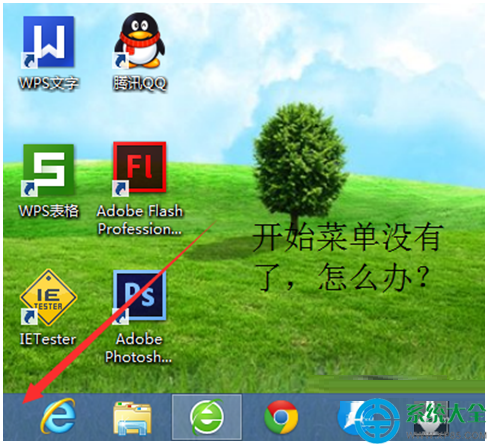Launch the 腾讯QQ penguin icon
This screenshot has height=446, width=489.
pyautogui.click(x=140, y=41)
